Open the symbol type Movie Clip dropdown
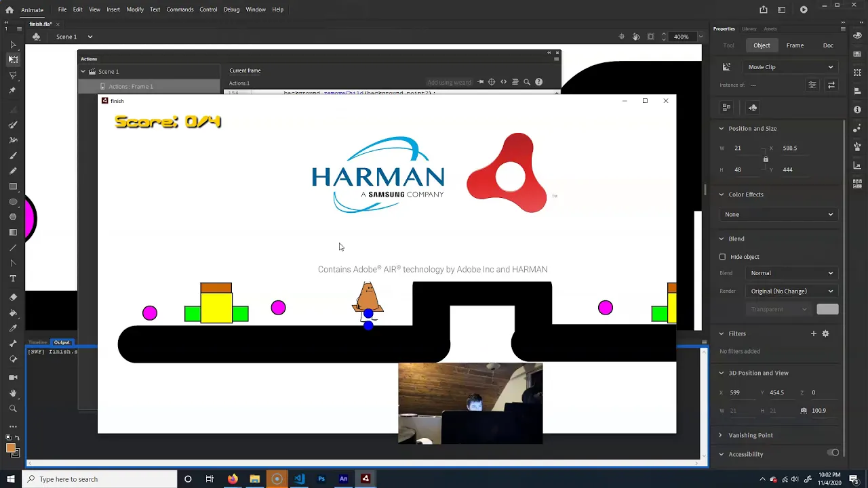The image size is (868, 488). (x=791, y=67)
